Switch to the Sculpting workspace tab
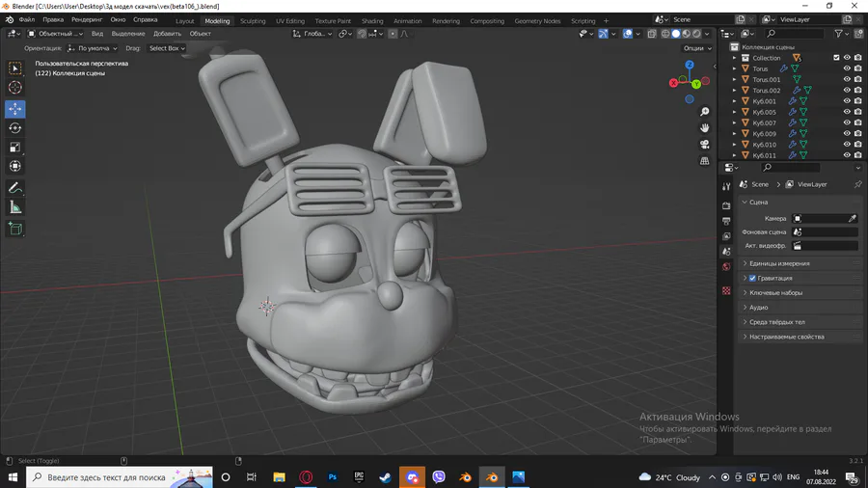This screenshot has height=488, width=868. pos(253,20)
